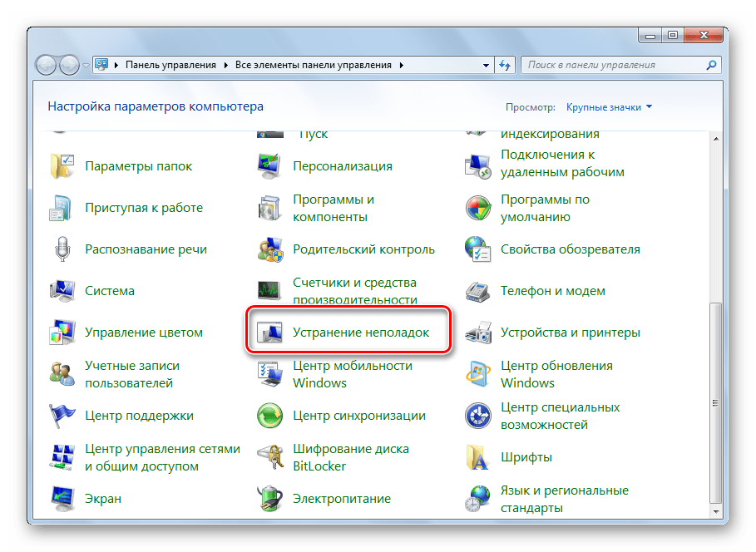The width and height of the screenshot is (756, 552).
Task: Open the Распознавание речи microphone icon
Action: [x=63, y=249]
